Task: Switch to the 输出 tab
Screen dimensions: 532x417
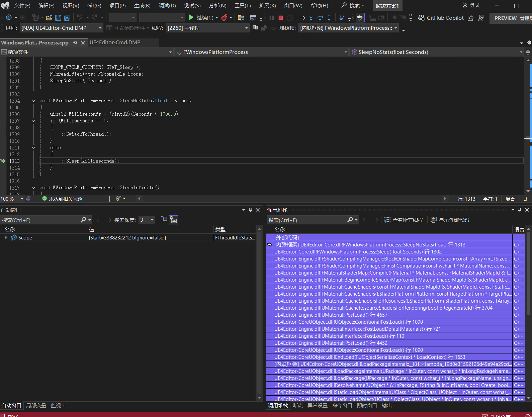Action: (x=387, y=405)
